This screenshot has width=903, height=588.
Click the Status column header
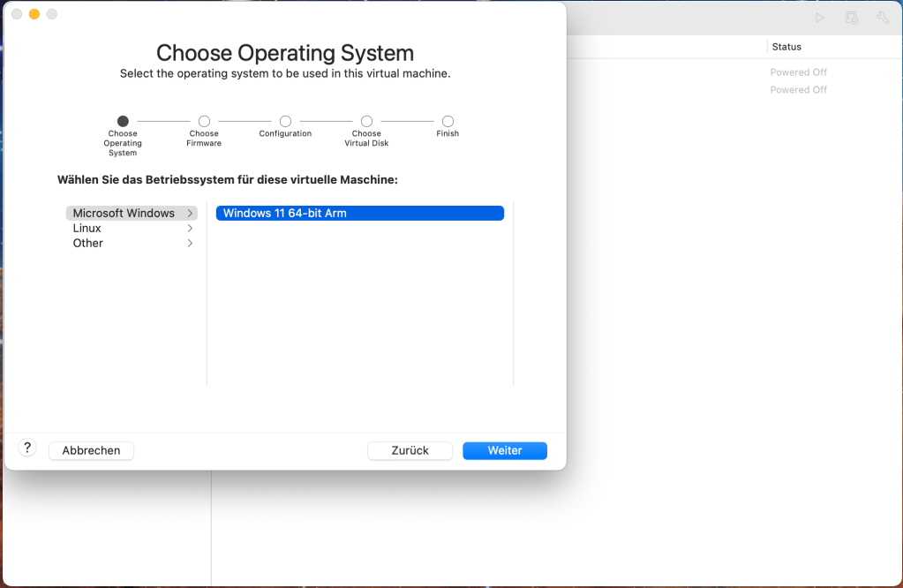click(788, 46)
